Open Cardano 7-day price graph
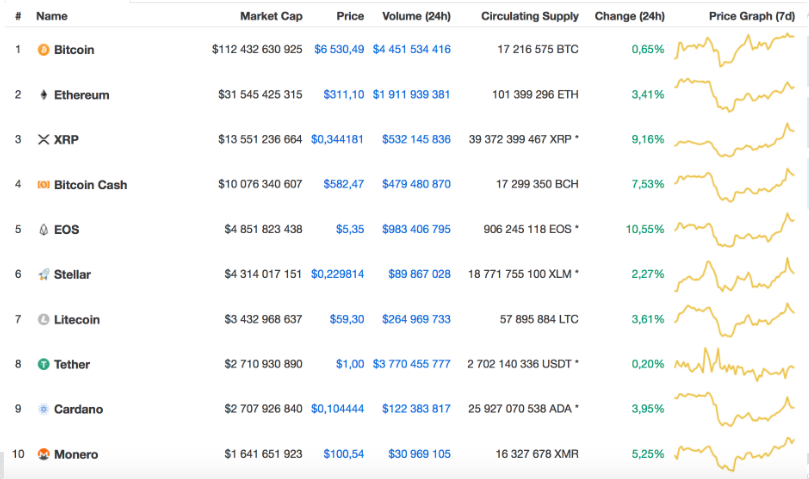 735,409
